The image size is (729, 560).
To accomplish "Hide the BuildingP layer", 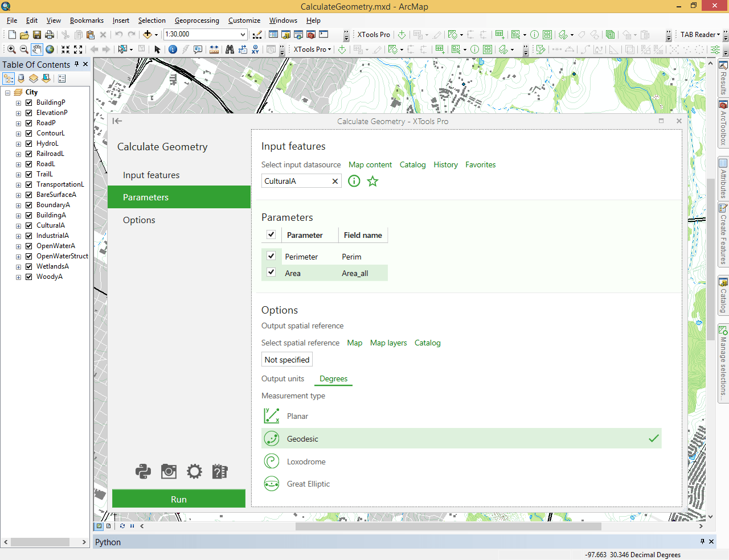I will point(28,102).
